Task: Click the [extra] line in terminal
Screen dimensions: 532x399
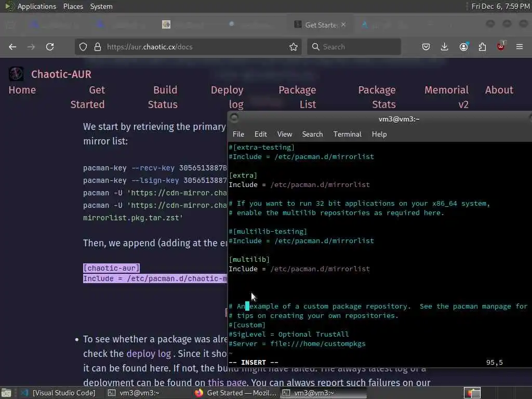Action: [243, 176]
